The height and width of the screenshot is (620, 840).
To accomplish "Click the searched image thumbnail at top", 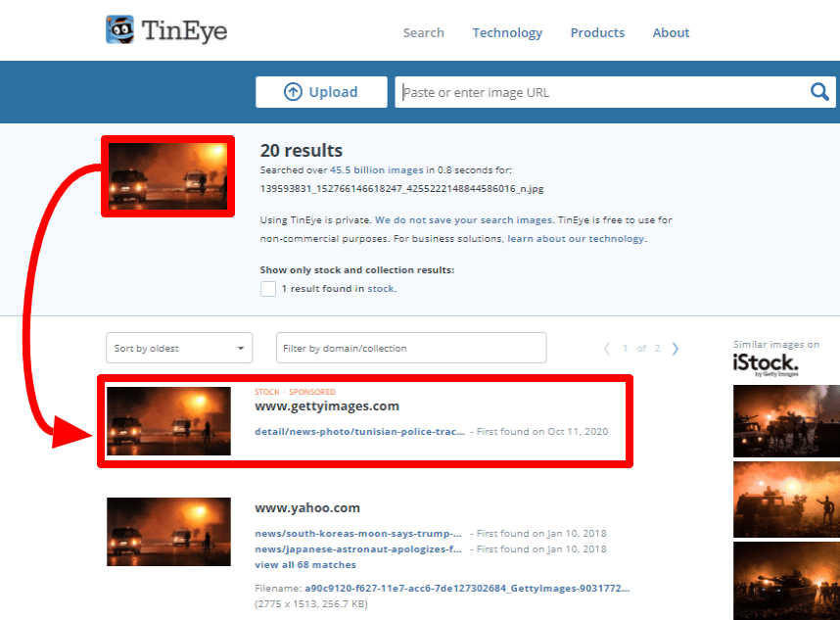I will point(167,176).
